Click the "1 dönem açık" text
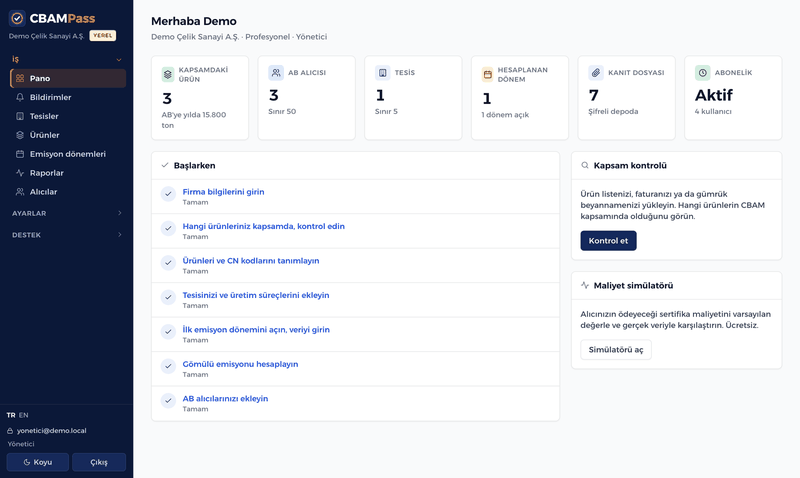 [505, 115]
